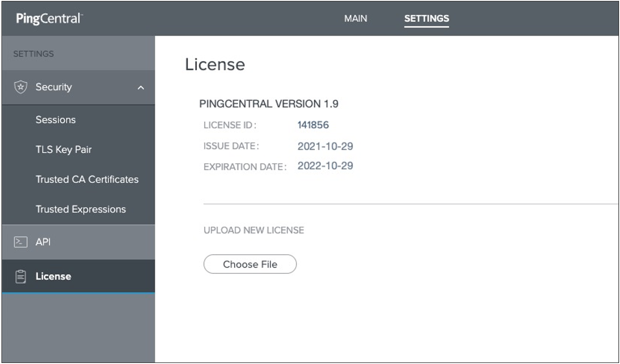620x364 pixels.
Task: Open the SETTINGS tab
Action: [426, 19]
